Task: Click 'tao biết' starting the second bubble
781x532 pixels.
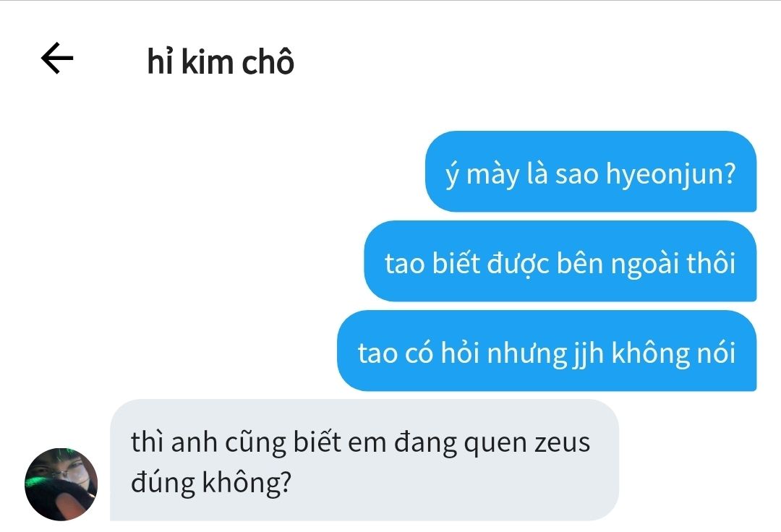Action: [x=433, y=262]
